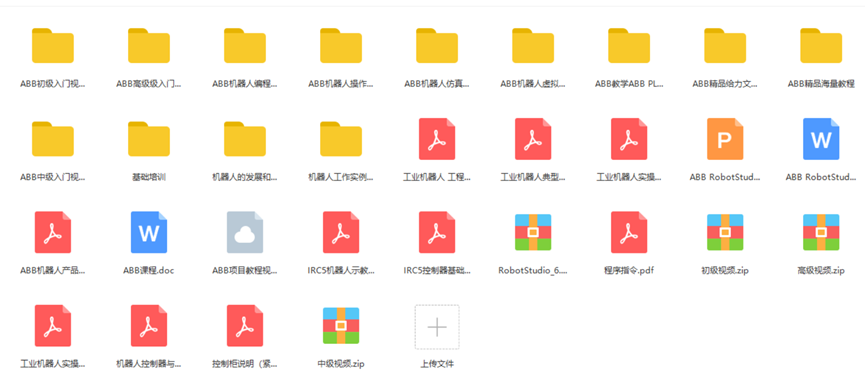865x381 pixels.
Task: Open the ABB RobotStudio PowerPoint file
Action: click(x=725, y=139)
